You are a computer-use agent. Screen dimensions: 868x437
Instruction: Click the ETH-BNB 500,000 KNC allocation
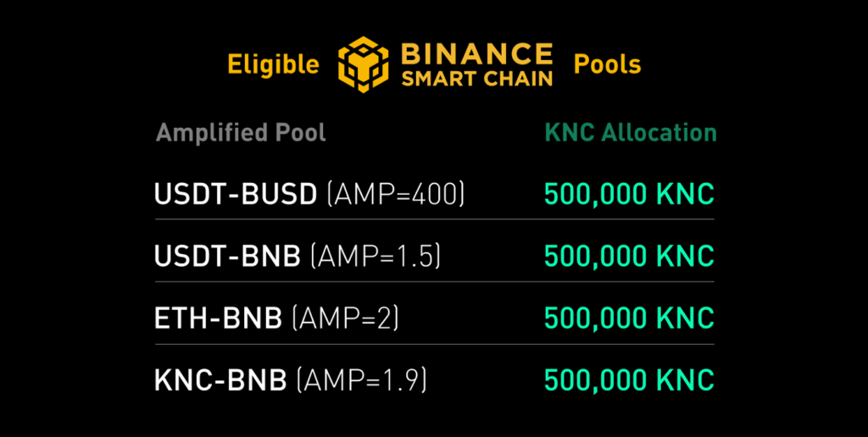click(630, 318)
